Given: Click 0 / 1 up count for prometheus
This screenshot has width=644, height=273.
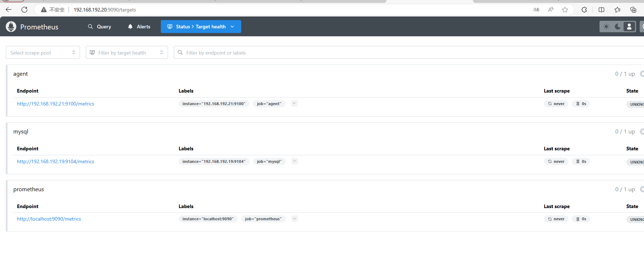Looking at the screenshot, I should pos(625,189).
